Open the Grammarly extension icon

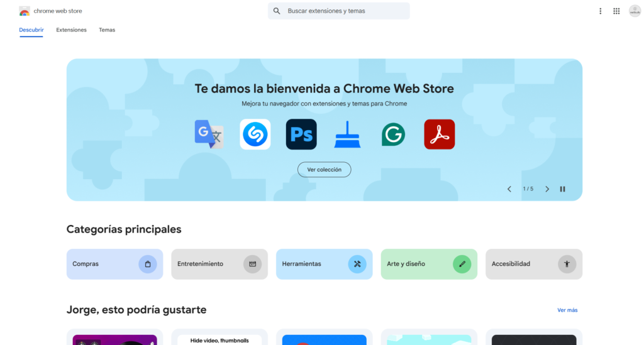393,134
